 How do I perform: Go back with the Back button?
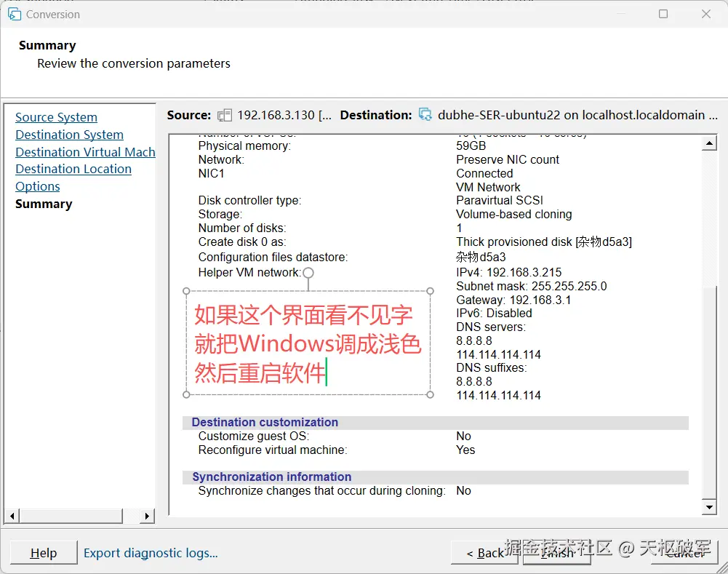pos(484,553)
